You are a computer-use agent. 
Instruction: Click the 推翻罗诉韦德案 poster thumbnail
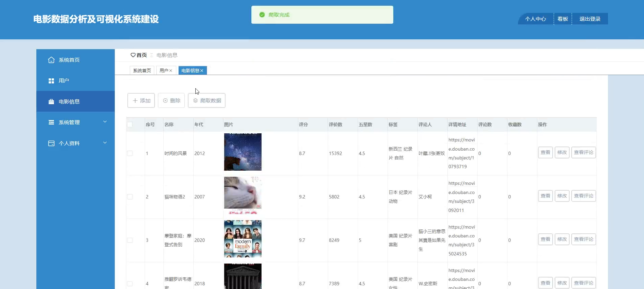coord(243,276)
